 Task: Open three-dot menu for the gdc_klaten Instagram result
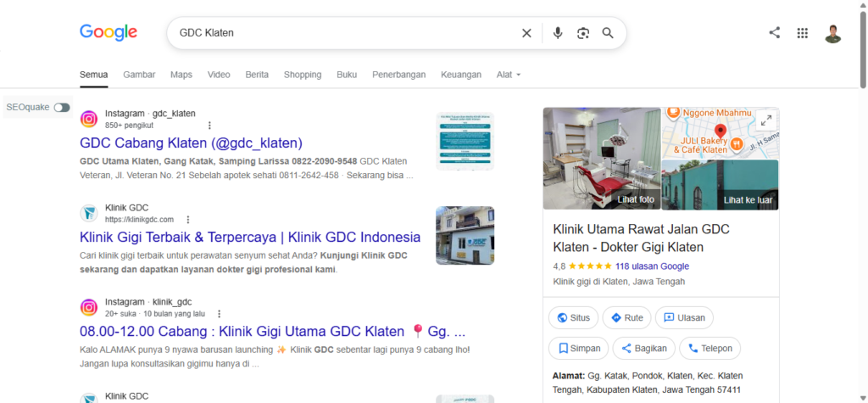tap(209, 126)
